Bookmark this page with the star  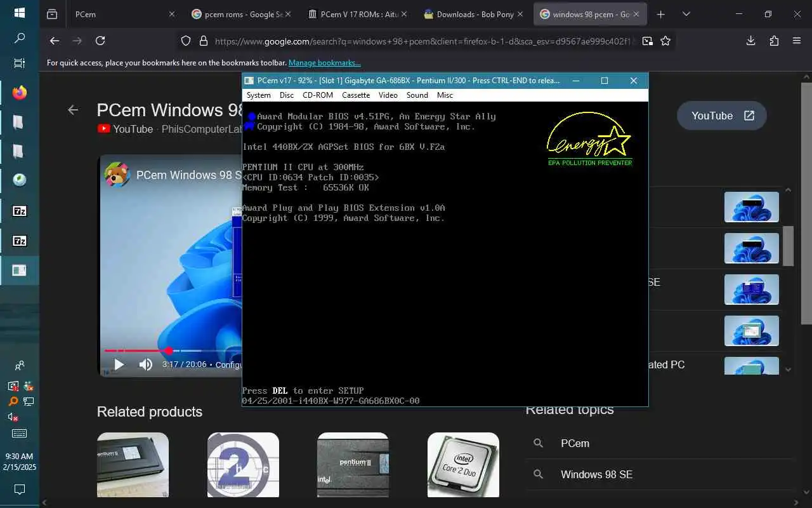pos(665,41)
